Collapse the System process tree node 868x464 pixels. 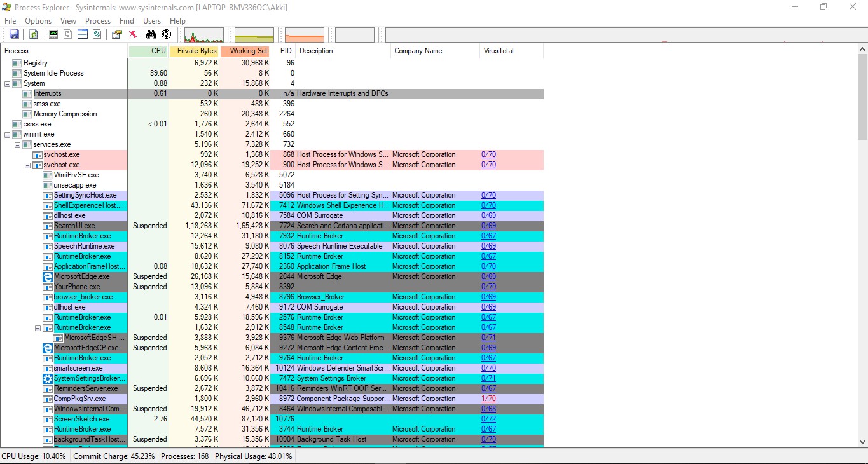click(x=7, y=83)
